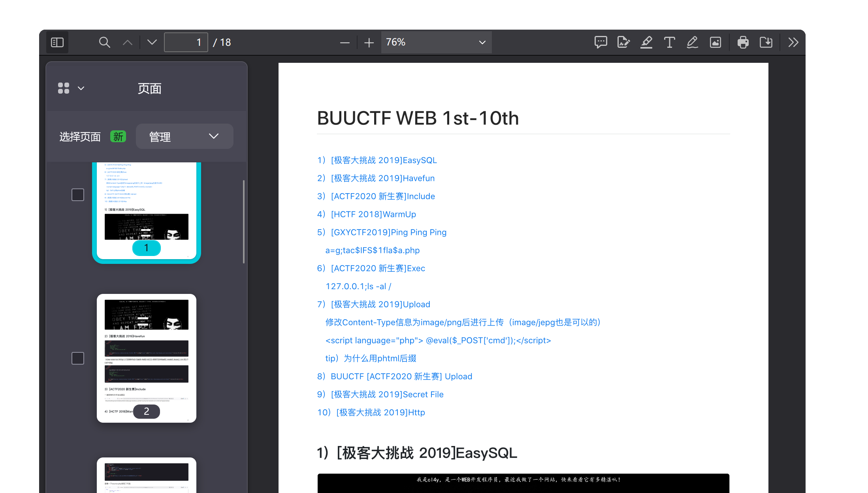Open link 5) [GXYCTF2019]Ping Ping Ping
This screenshot has height=493, width=868.
[382, 232]
